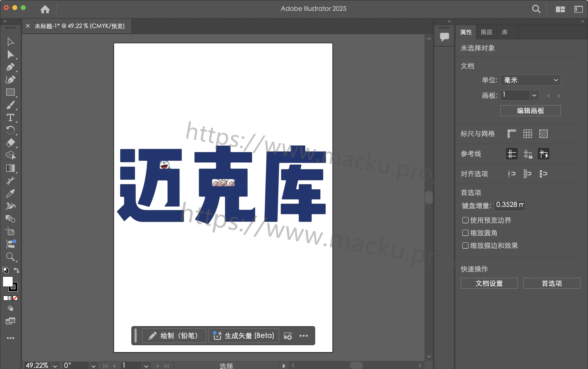
Task: Enable Use Preview Bounds checkbox
Action: [x=465, y=220]
